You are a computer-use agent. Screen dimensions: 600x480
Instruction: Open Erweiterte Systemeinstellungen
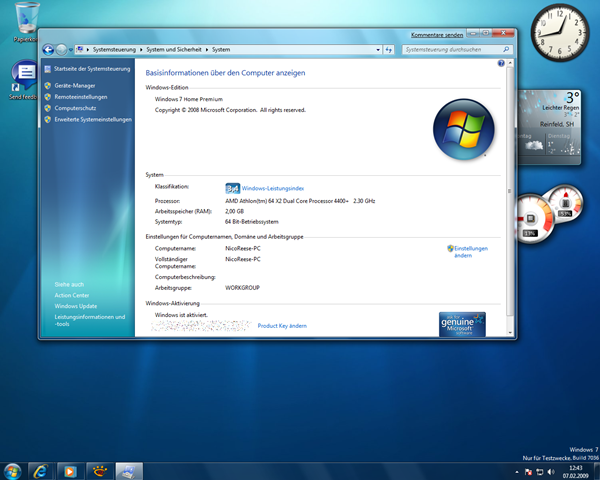pyautogui.click(x=93, y=119)
